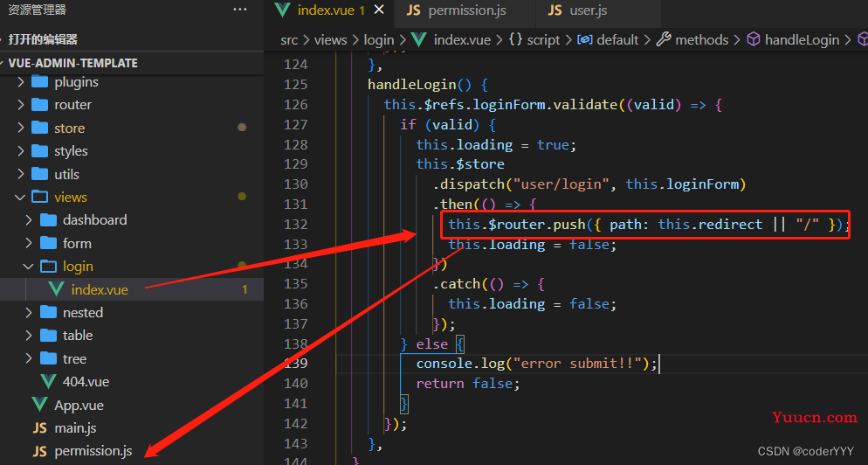Click the methods breadcrumb segment
This screenshot has height=465, width=868.
[x=701, y=40]
